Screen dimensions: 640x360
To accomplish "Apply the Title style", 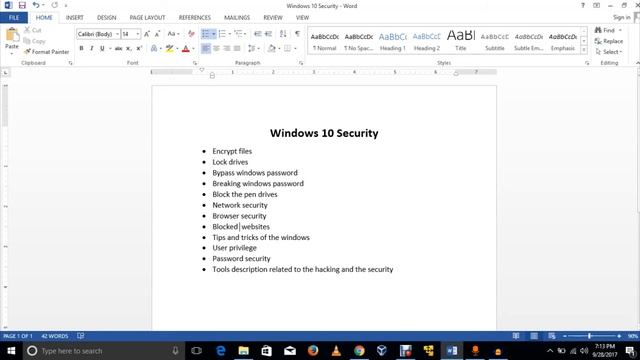I will coord(461,41).
